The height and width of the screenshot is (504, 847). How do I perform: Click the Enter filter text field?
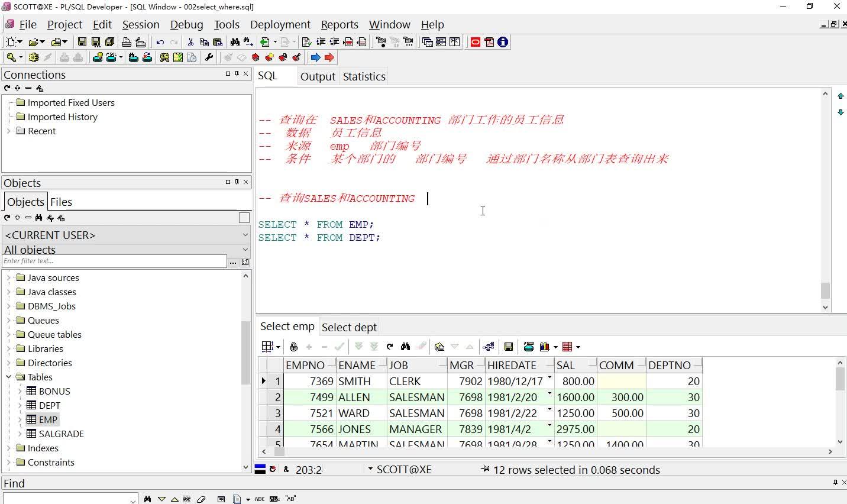click(114, 261)
